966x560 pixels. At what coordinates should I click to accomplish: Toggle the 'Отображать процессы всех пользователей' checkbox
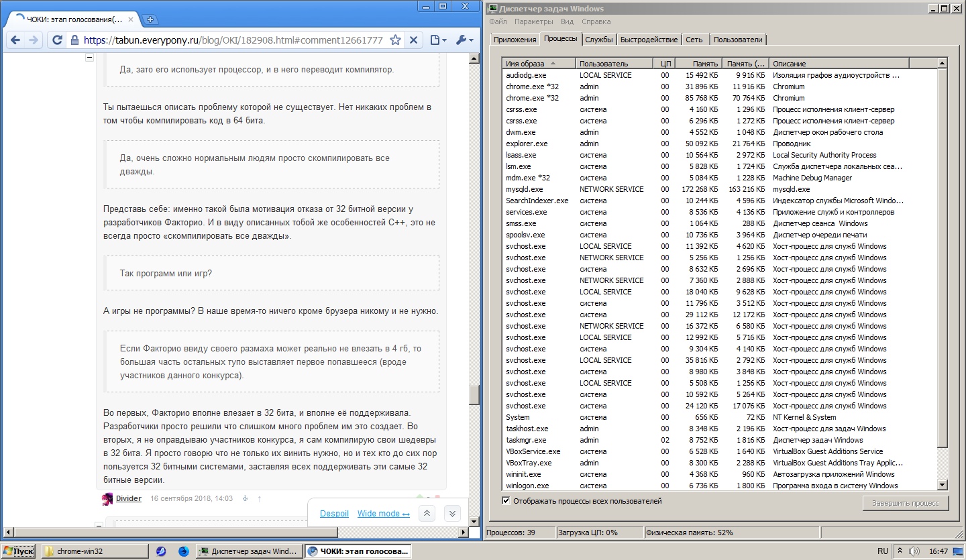[x=506, y=501]
